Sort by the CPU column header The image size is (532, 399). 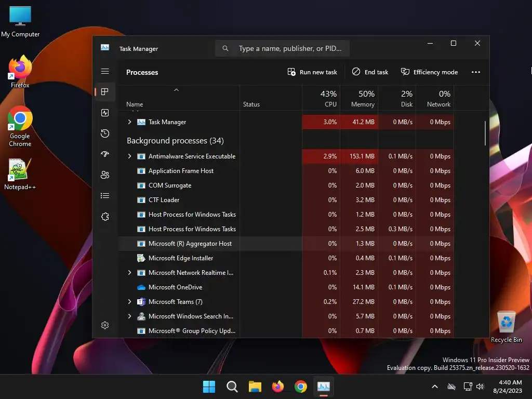(x=321, y=98)
